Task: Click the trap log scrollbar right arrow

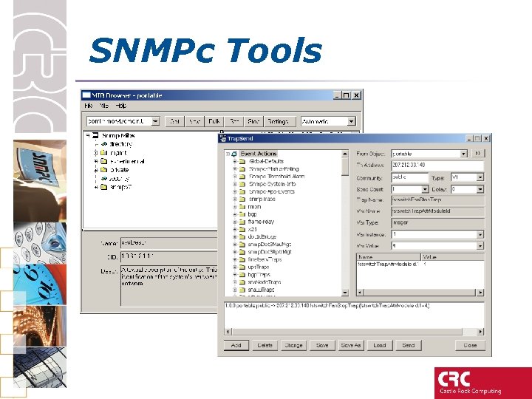Action: [x=480, y=332]
